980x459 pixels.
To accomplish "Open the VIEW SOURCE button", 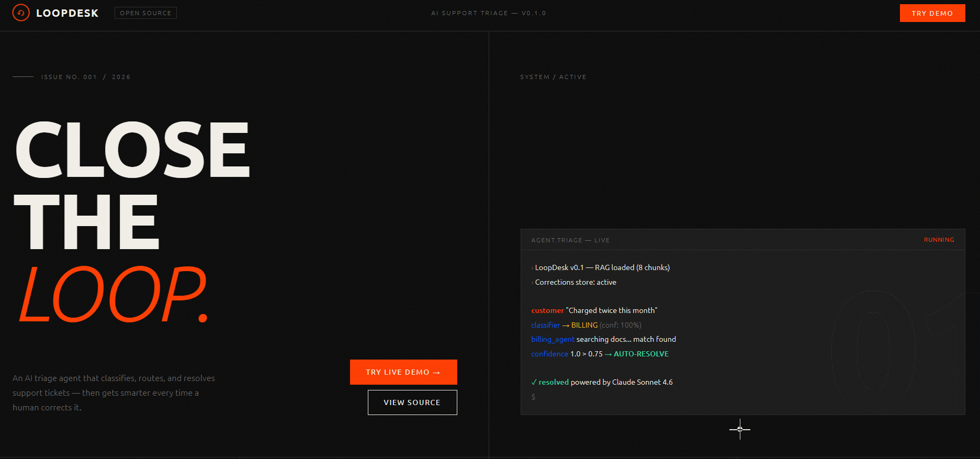I will point(412,402).
